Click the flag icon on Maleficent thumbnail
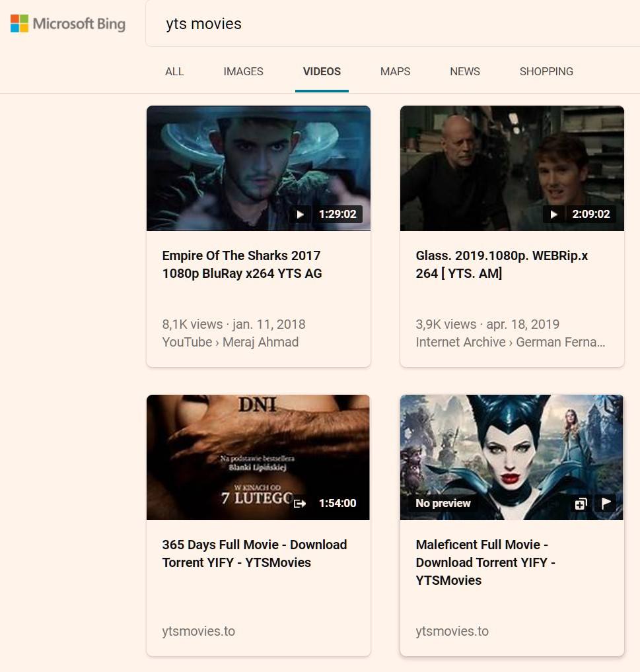 click(606, 503)
